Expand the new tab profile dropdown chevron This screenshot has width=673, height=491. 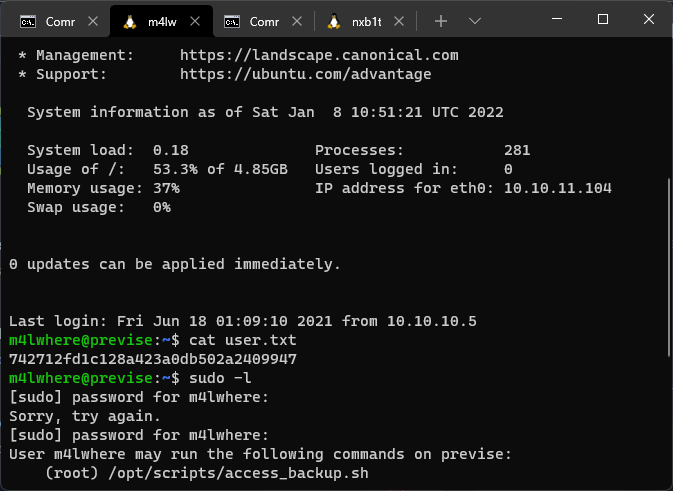pos(475,20)
